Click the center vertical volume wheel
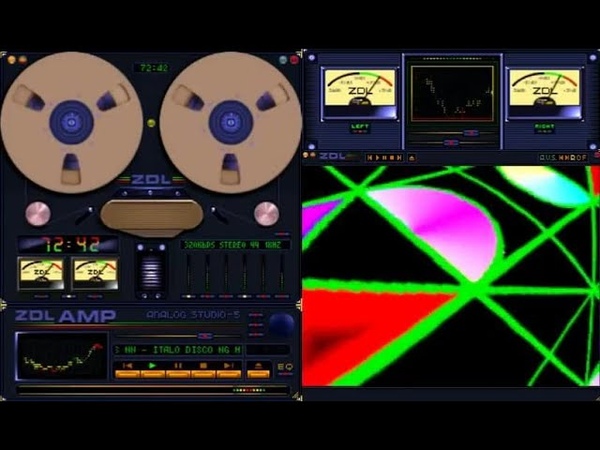This screenshot has height=450, width=600. point(150,274)
